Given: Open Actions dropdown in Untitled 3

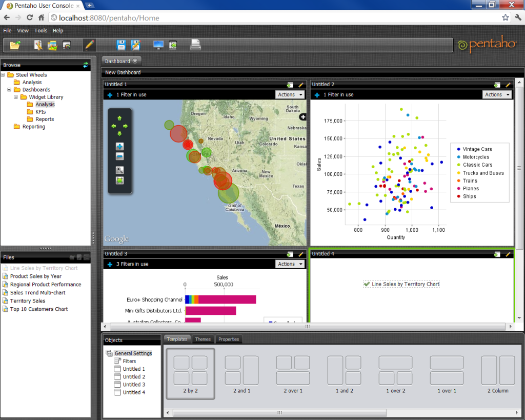Looking at the screenshot, I should coord(290,264).
